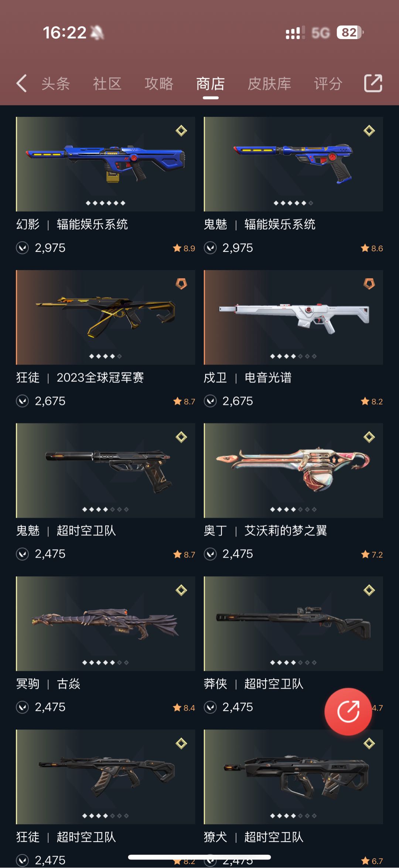
Task: Tap the star rating 8.9 on 幻影
Action: click(184, 248)
